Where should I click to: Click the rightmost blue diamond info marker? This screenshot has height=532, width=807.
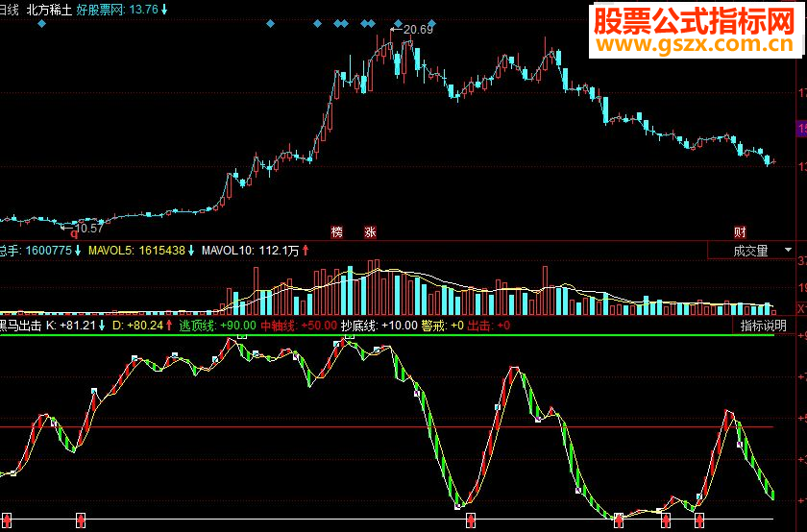(431, 23)
